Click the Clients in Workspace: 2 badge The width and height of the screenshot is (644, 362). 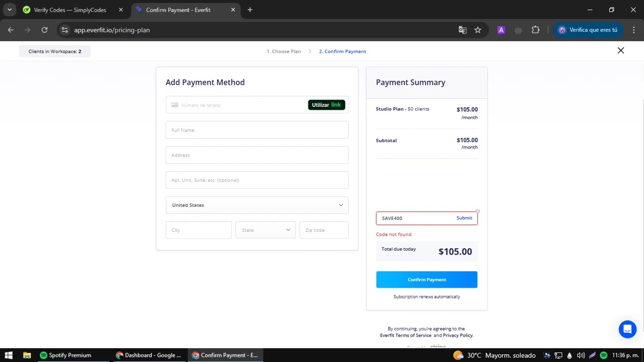coord(55,51)
